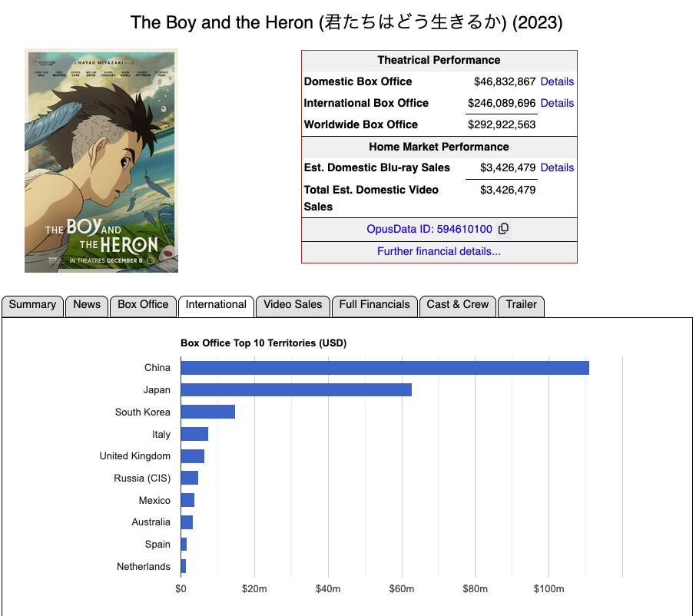
Task: Open Details for Est. Domestic Blu-ray Sales
Action: point(557,167)
